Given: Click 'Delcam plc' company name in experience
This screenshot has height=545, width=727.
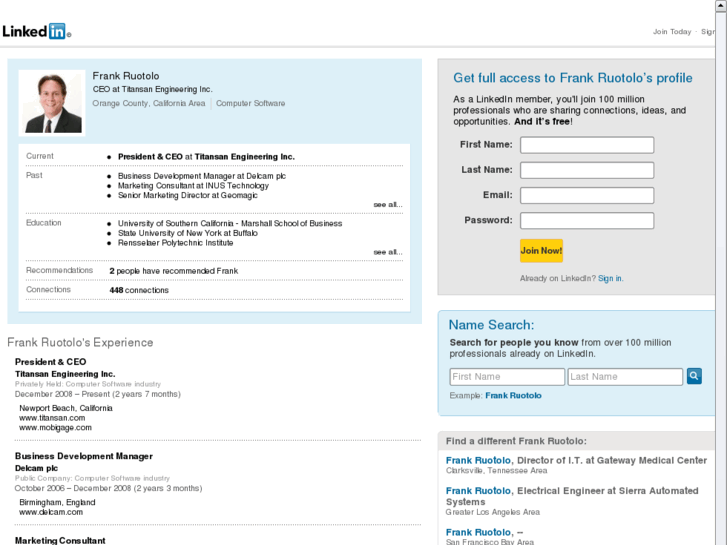Looking at the screenshot, I should click(36, 468).
